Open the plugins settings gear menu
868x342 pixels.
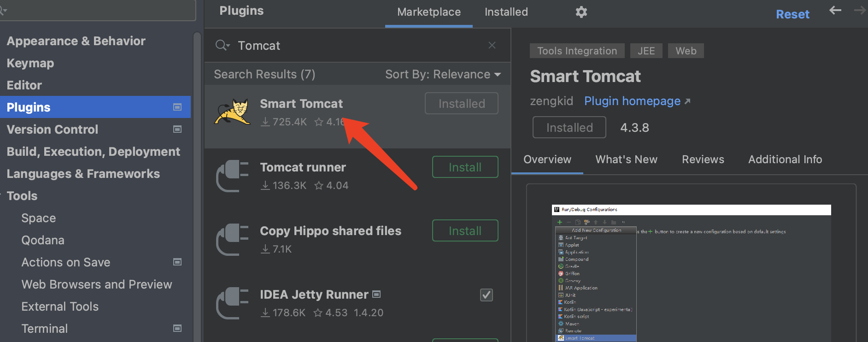coord(581,12)
